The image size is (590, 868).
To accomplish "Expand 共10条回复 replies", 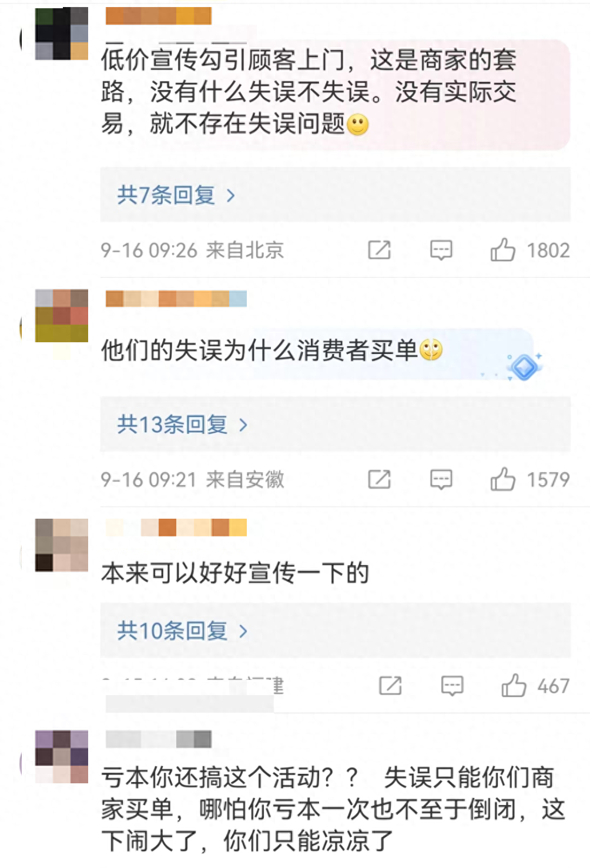I will point(182,630).
